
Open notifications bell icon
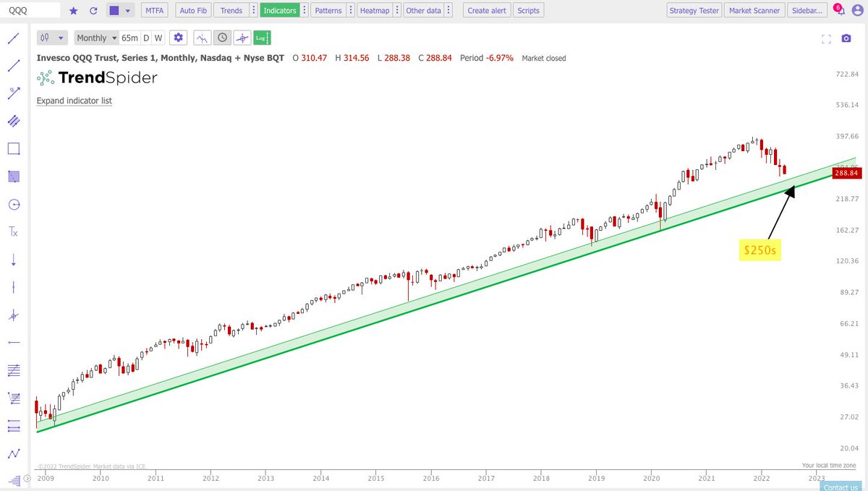(842, 11)
